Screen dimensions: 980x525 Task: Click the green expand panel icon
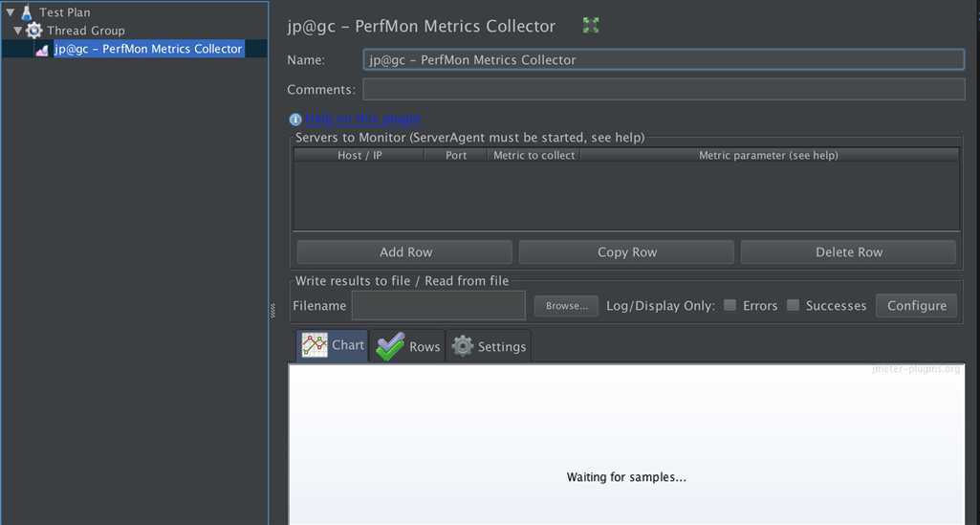pos(591,25)
